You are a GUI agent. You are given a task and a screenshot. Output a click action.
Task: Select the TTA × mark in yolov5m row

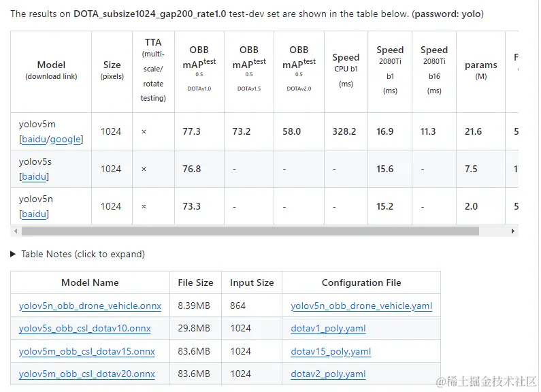(x=144, y=132)
